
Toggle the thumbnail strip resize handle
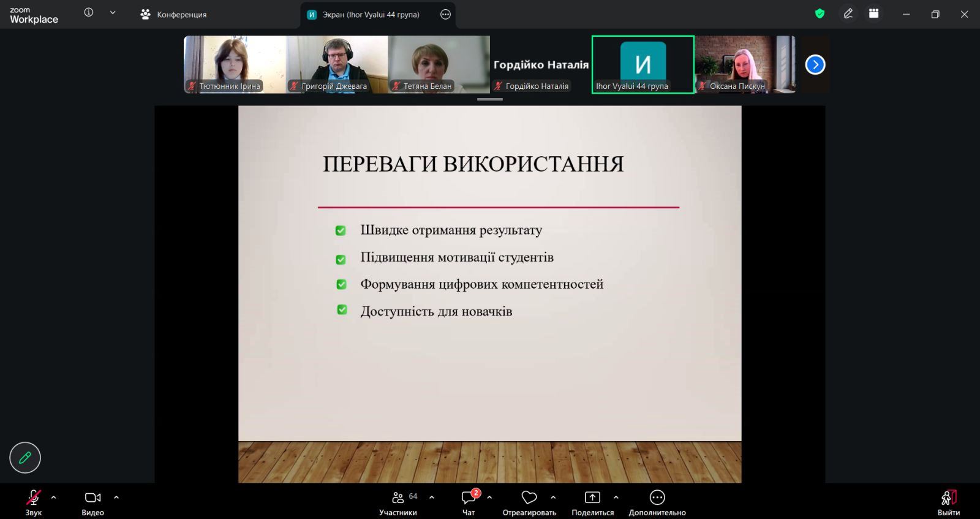[490, 99]
